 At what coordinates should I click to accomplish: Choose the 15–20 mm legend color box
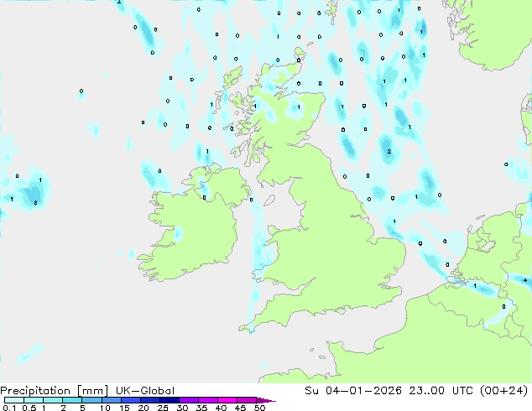pos(130,400)
